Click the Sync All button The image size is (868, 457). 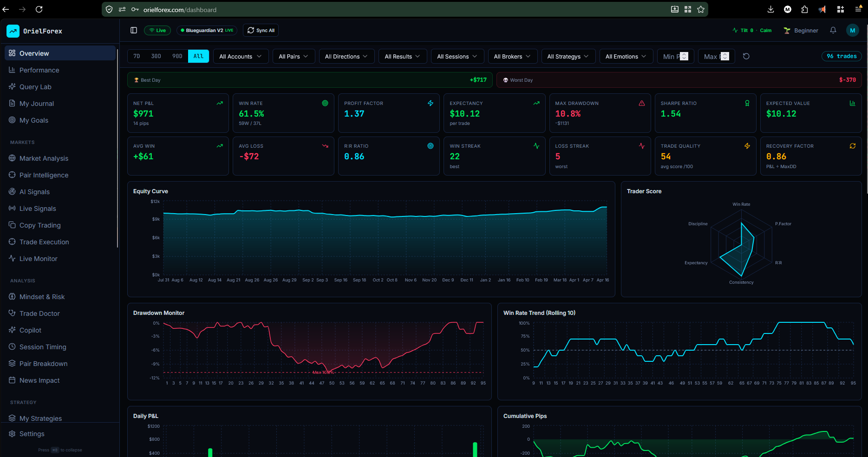coord(261,30)
